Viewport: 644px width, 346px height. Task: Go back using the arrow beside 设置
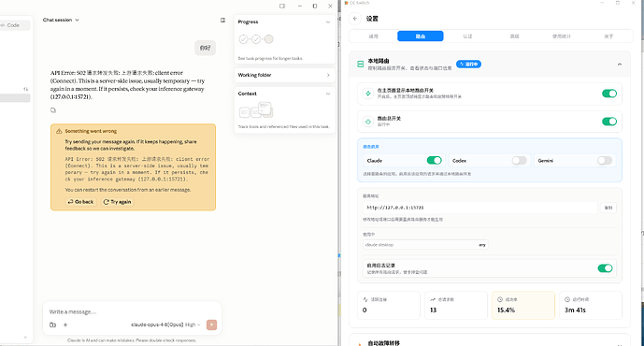(x=355, y=19)
